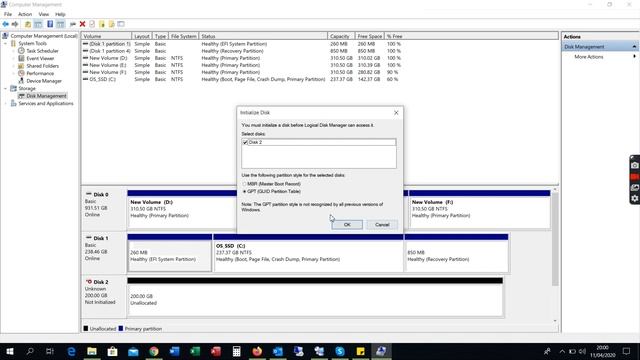Click the Disk 1 header label
This screenshot has height=360, width=640.
[101, 238]
